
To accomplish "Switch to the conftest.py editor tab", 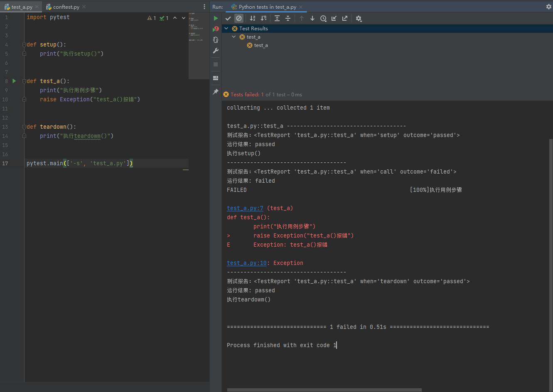I will click(x=66, y=7).
